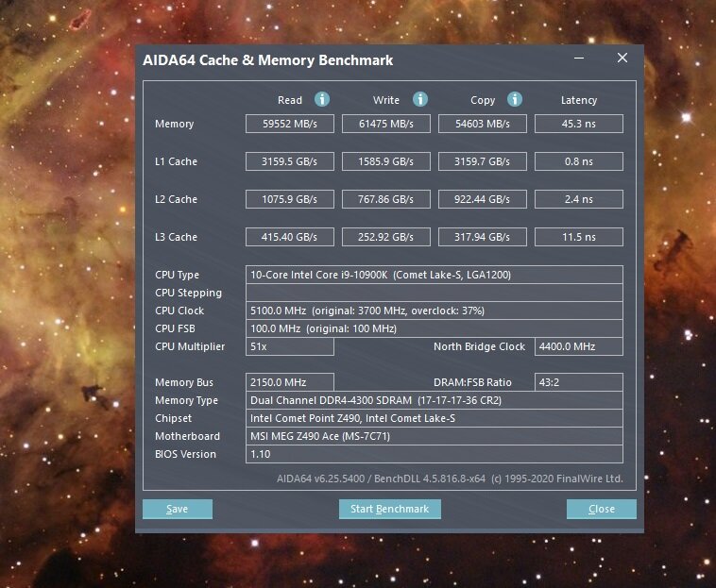The image size is (716, 588).
Task: Click the info icon next to Write
Action: 420,99
